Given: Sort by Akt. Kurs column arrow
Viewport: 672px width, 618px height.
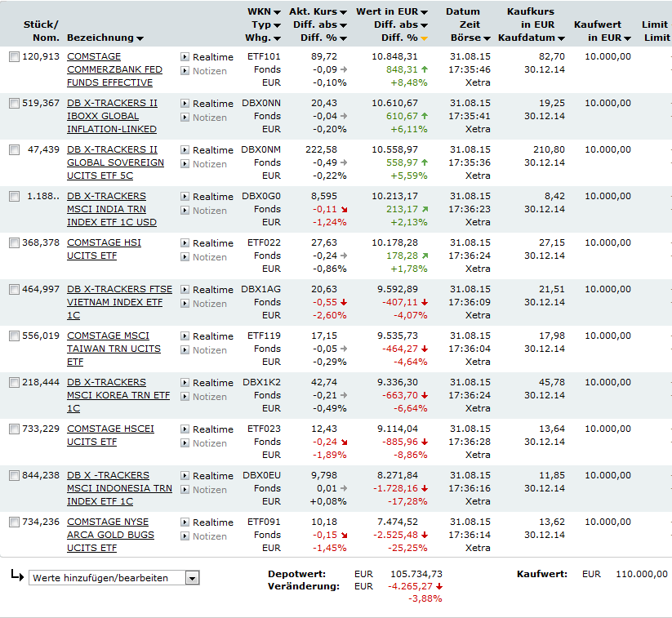Looking at the screenshot, I should point(343,12).
